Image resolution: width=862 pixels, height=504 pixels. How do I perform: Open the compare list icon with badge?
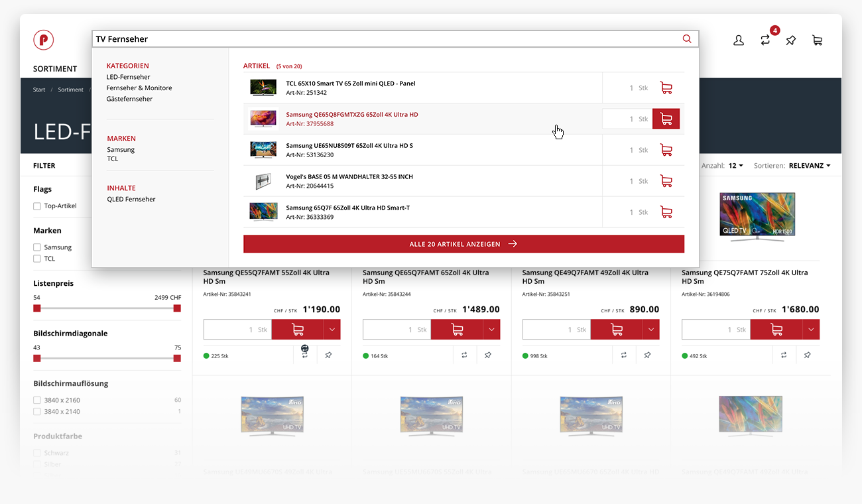[766, 40]
